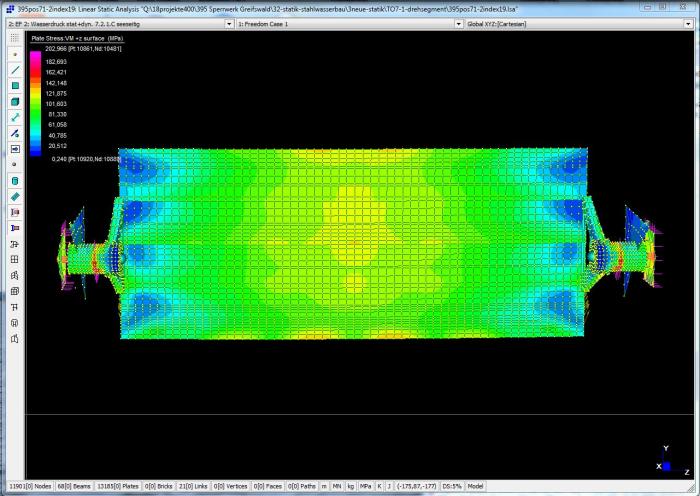Screen dimensions: 700x496
Task: Toggle link element display icon
Action: coord(15,118)
